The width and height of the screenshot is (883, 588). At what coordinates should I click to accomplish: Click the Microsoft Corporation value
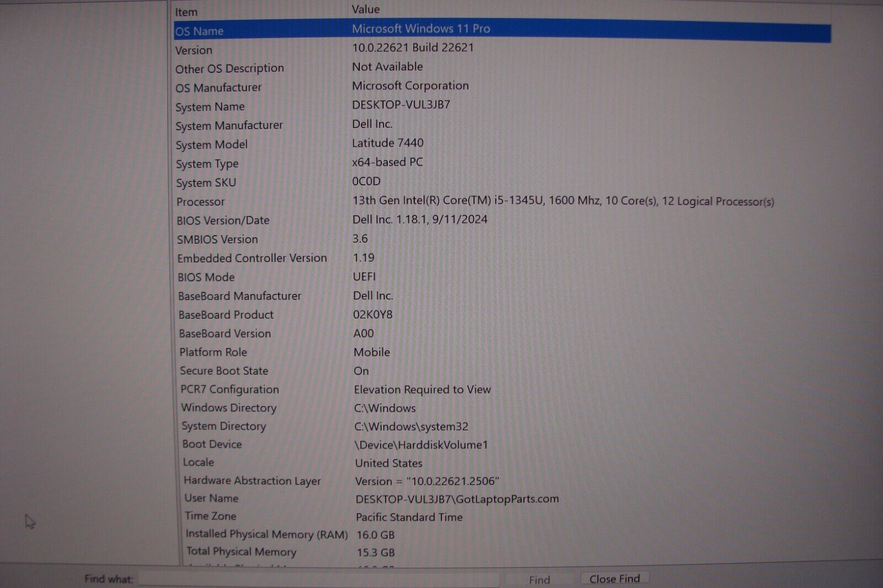coord(410,85)
